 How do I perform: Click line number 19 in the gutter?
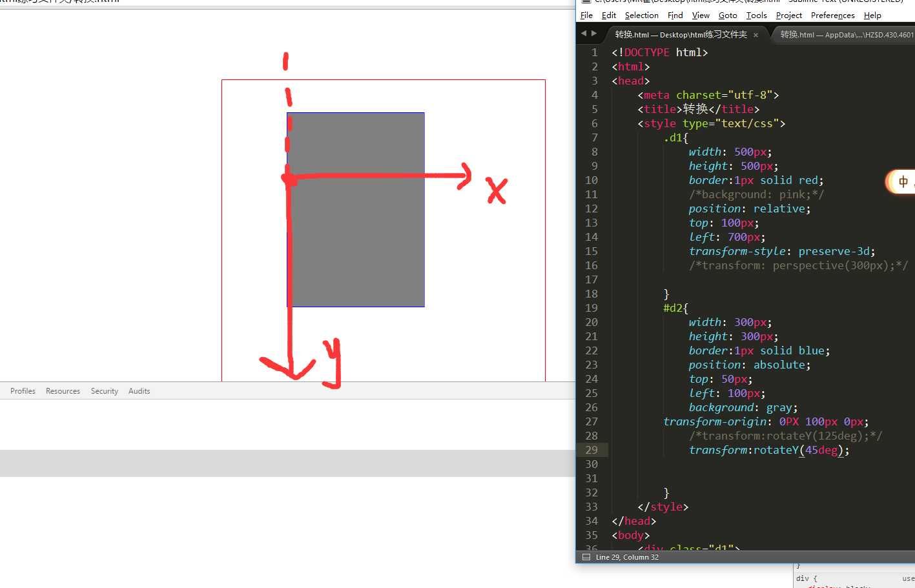(591, 308)
